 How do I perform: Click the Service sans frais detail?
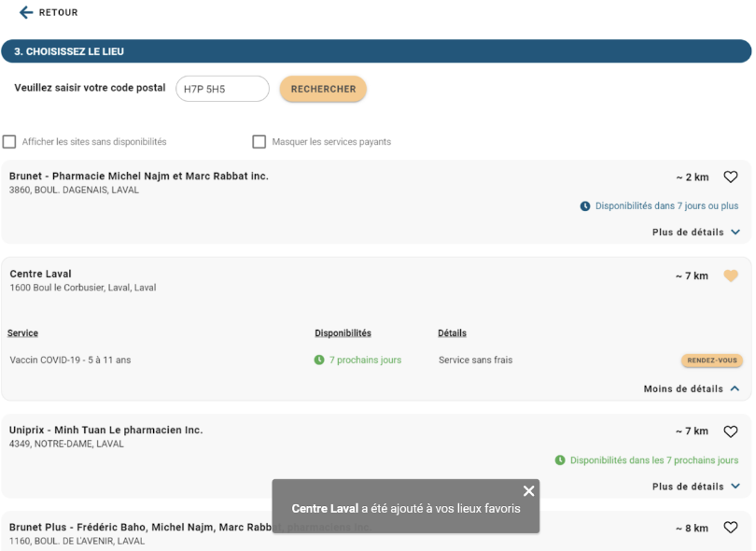[x=475, y=360]
